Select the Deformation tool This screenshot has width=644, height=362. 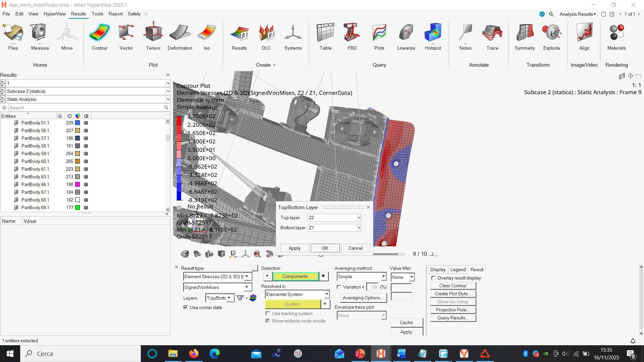point(180,36)
